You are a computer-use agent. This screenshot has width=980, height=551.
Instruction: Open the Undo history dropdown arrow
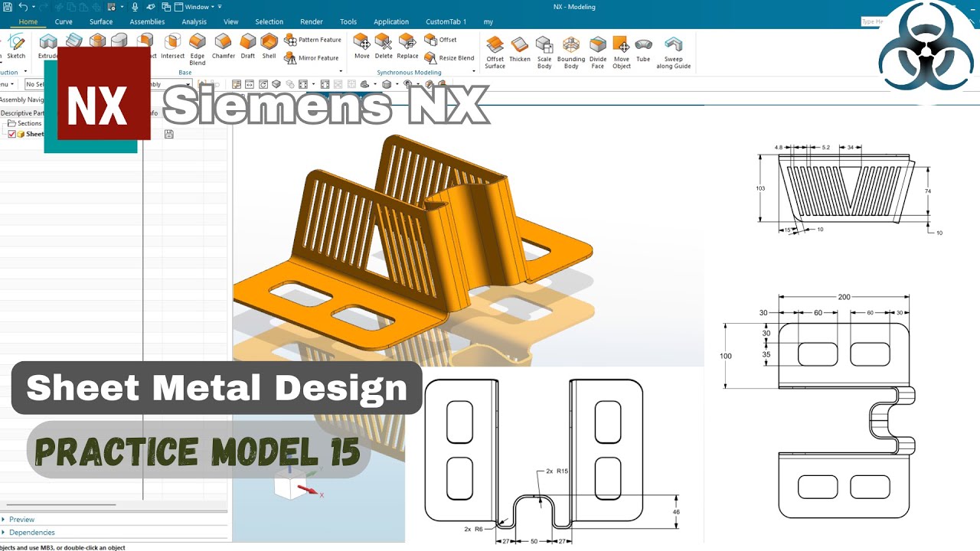point(33,7)
